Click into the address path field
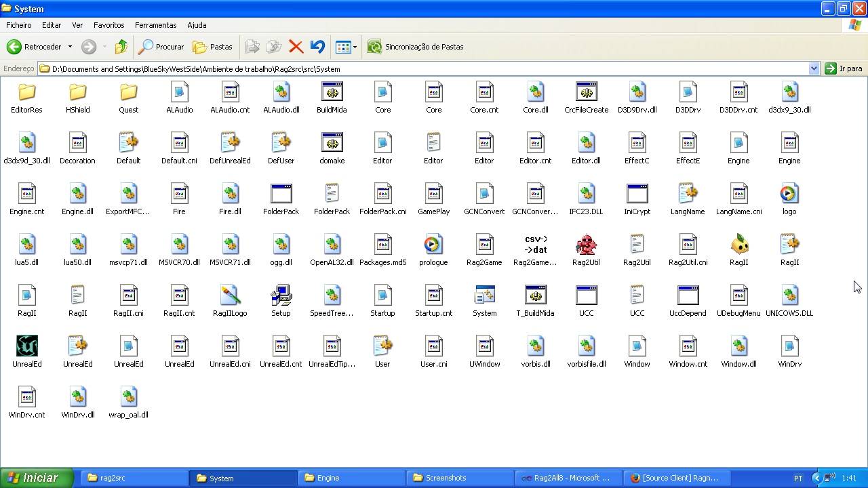This screenshot has height=488, width=868. 427,68
